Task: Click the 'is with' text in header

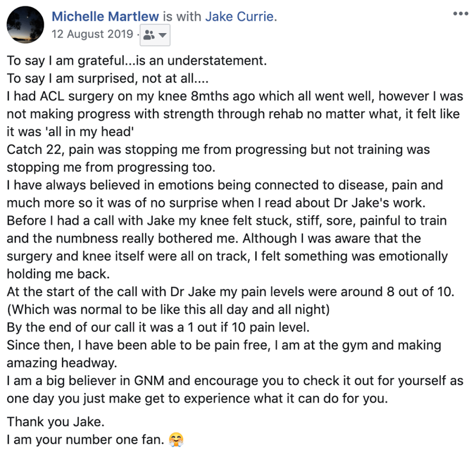Action: [182, 17]
